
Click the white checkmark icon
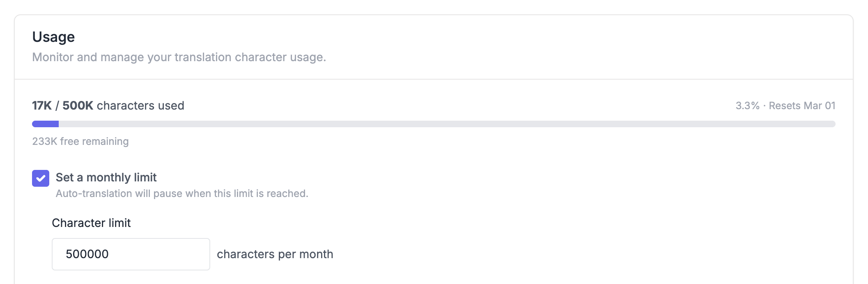click(41, 179)
